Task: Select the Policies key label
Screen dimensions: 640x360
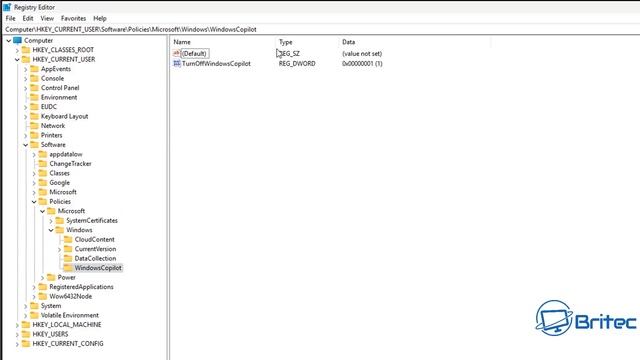Action: [60, 201]
